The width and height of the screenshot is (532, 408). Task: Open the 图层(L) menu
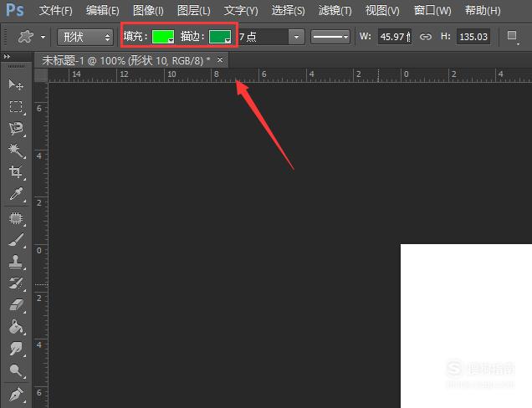[x=194, y=11]
